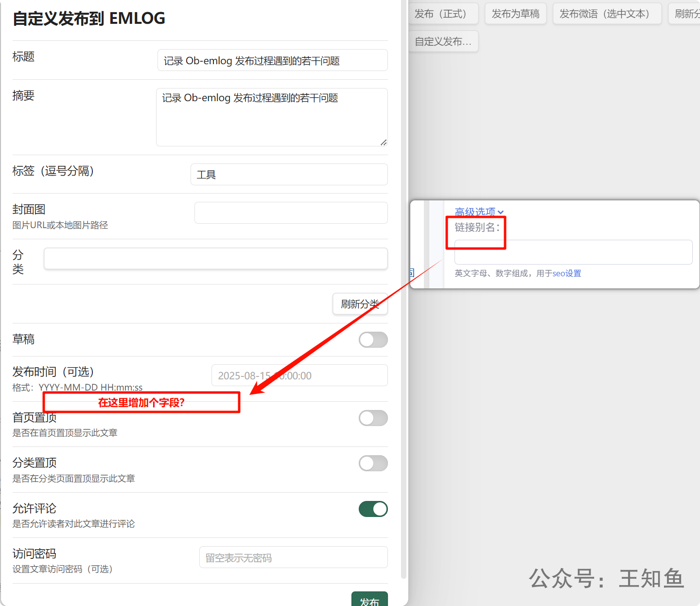
Task: Open the 自定义发布… button
Action: pos(443,41)
